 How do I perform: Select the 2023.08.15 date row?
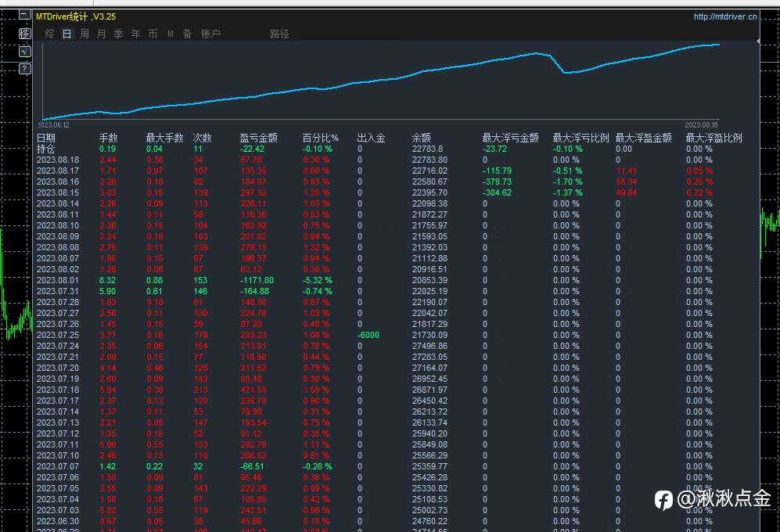point(58,192)
